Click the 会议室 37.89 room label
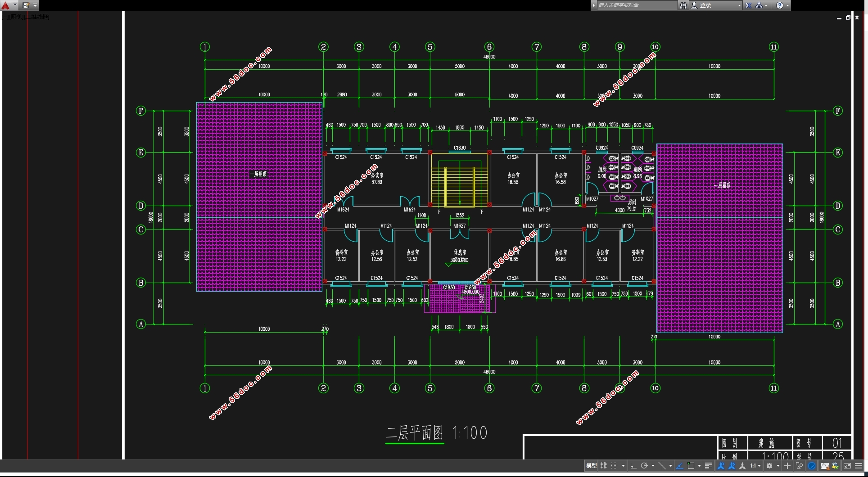Viewport: 868px width, 477px height. (x=377, y=179)
